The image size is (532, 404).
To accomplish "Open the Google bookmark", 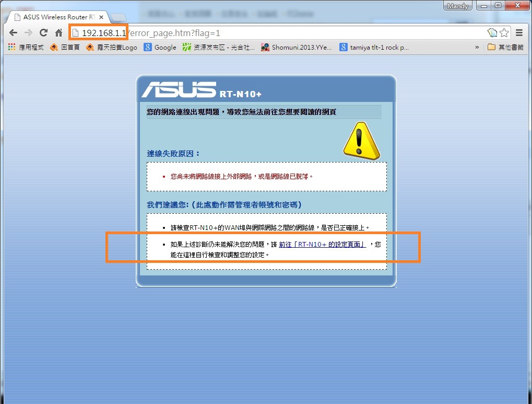I will coord(160,47).
